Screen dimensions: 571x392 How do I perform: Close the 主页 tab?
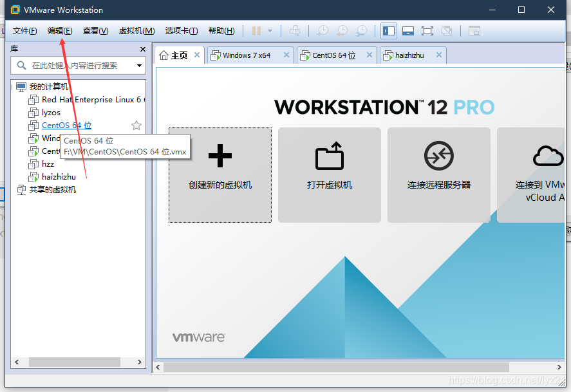(x=197, y=55)
